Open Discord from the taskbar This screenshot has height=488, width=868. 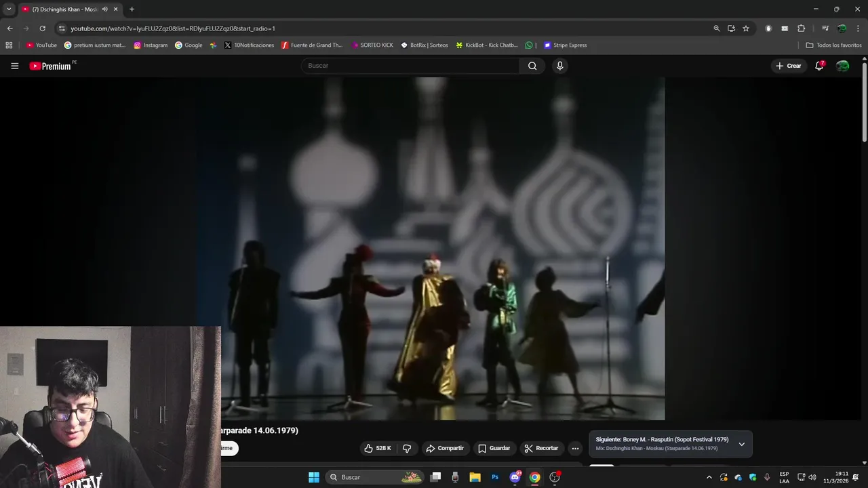(x=515, y=477)
